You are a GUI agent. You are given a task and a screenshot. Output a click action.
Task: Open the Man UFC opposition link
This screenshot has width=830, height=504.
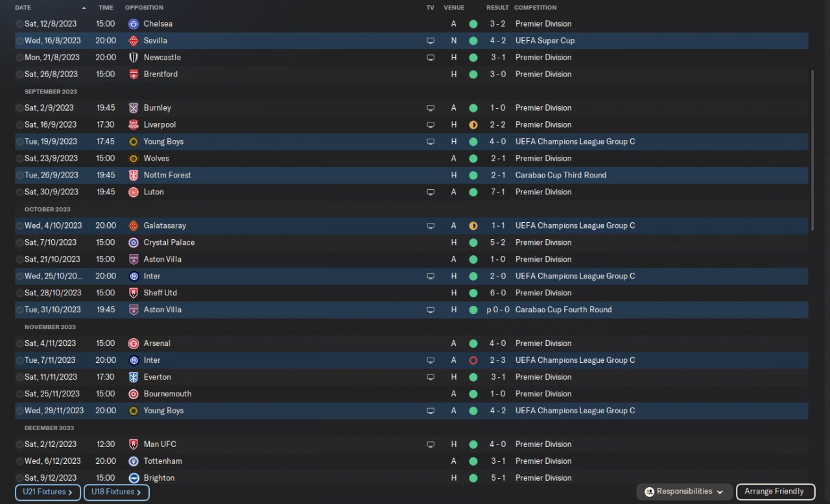point(160,444)
